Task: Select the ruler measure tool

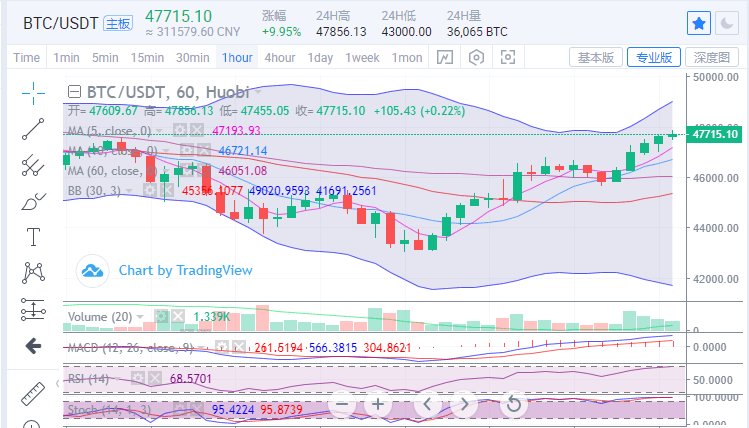Action: pyautogui.click(x=32, y=394)
